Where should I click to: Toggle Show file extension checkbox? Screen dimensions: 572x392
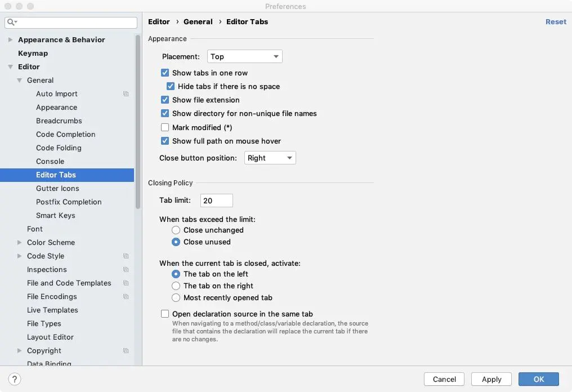tap(165, 100)
